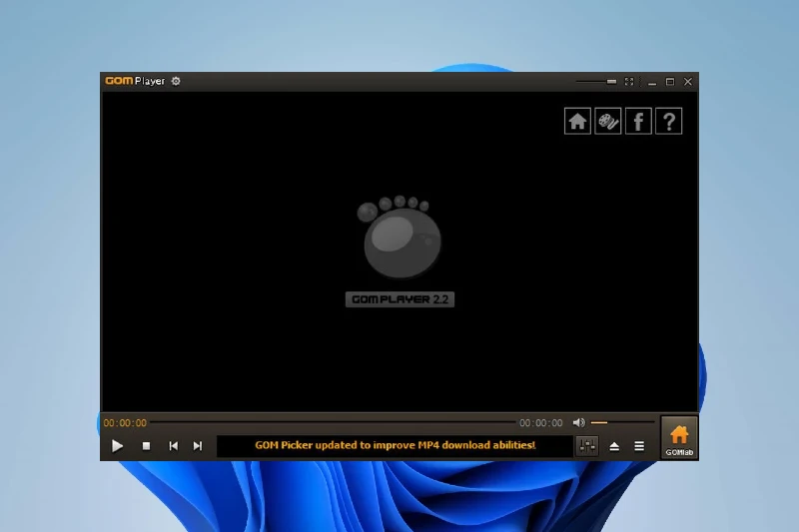
Task: Open the Home icon in video area
Action: click(x=577, y=121)
